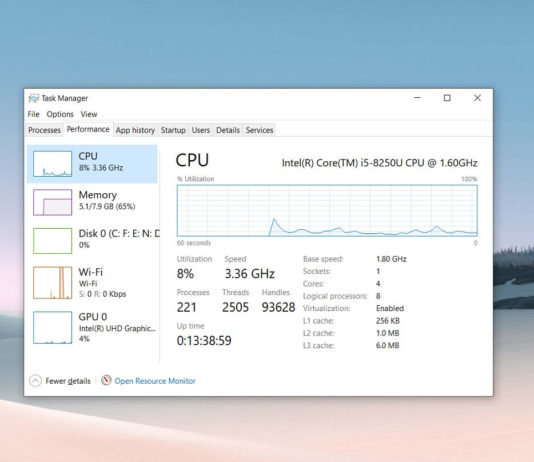The height and width of the screenshot is (462, 534).
Task: Click the utilization value 8%
Action: [x=185, y=274]
